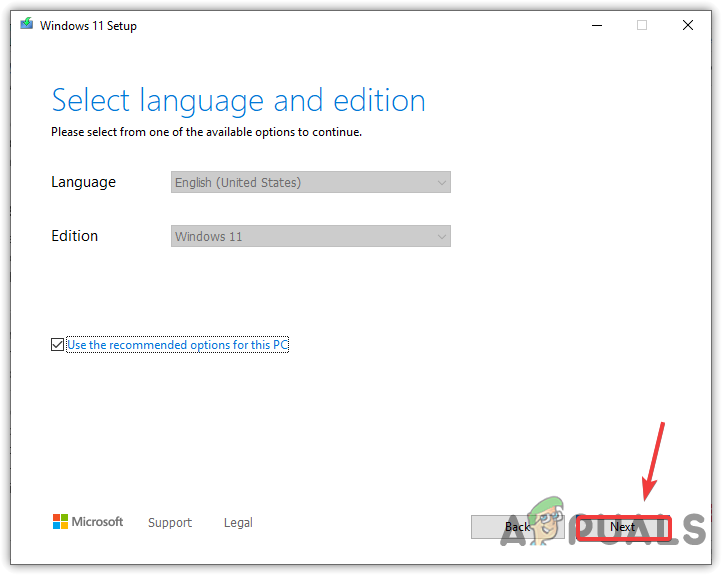Click the 'Please select from one of the available options' text
The image size is (722, 575).
click(x=206, y=132)
